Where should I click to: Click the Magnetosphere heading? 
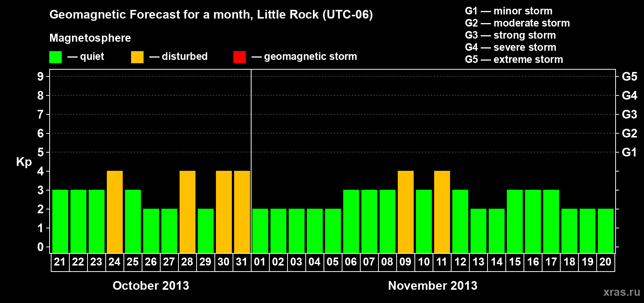click(x=90, y=38)
